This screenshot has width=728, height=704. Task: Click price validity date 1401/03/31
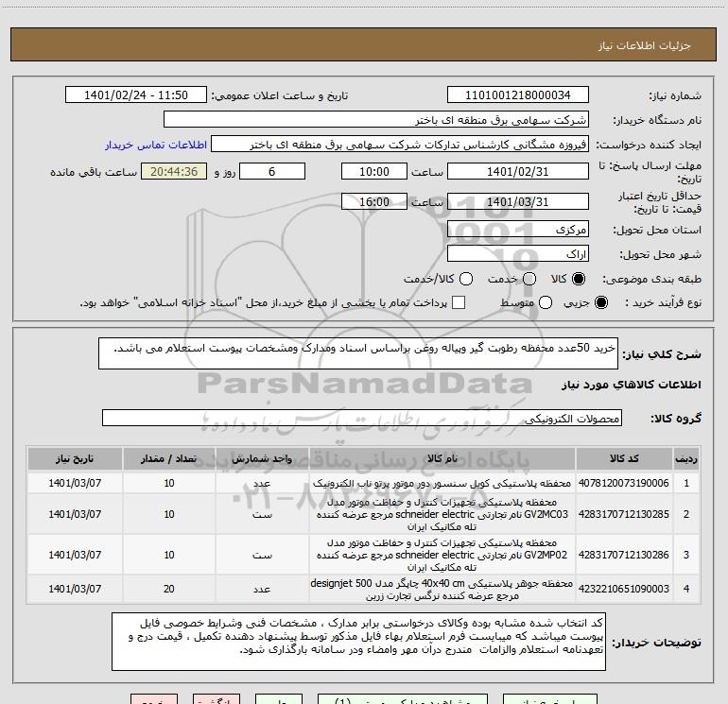coord(518,202)
